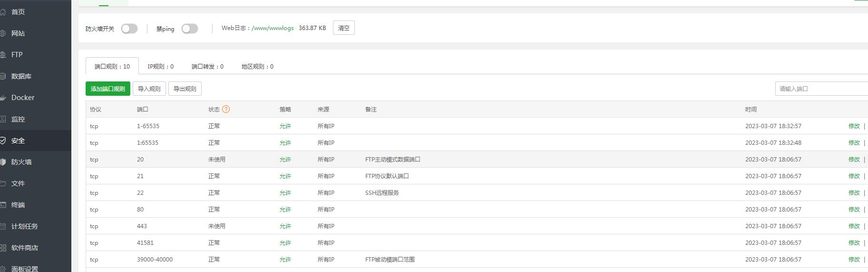
Task: Click the 导入规则 button
Action: [x=149, y=89]
